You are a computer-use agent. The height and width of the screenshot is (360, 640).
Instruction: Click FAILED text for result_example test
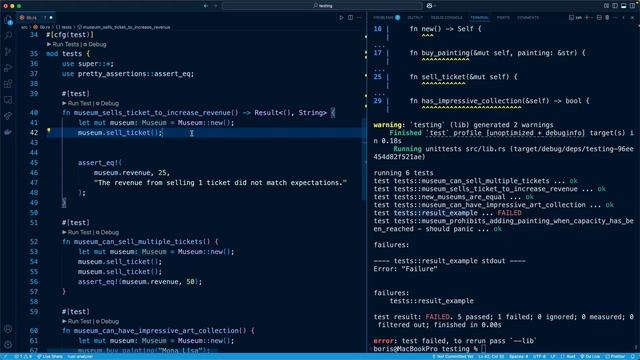[509, 213]
